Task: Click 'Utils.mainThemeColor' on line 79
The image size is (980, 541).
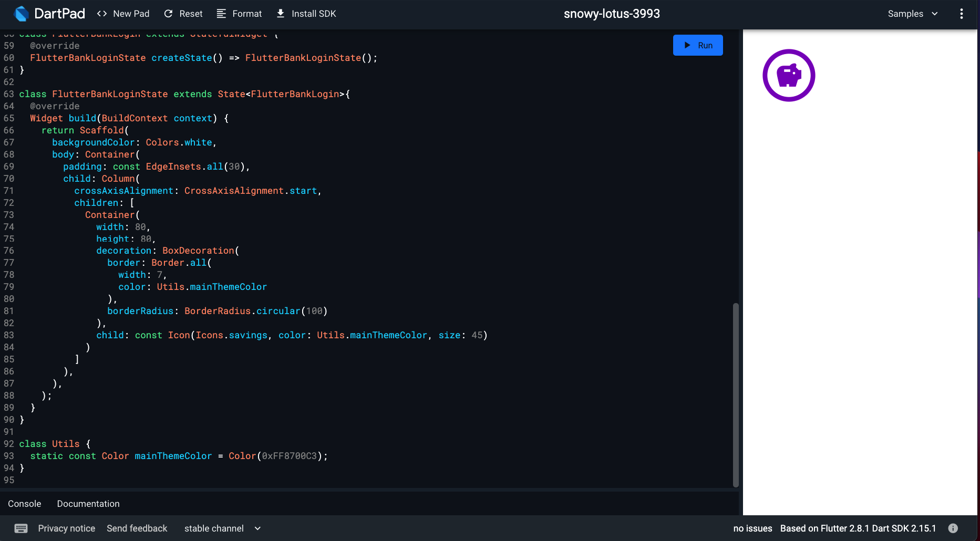Action: [212, 287]
